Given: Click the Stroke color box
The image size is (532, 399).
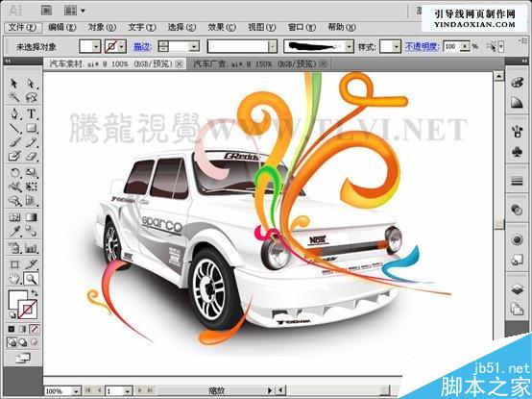Looking at the screenshot, I should tap(28, 309).
